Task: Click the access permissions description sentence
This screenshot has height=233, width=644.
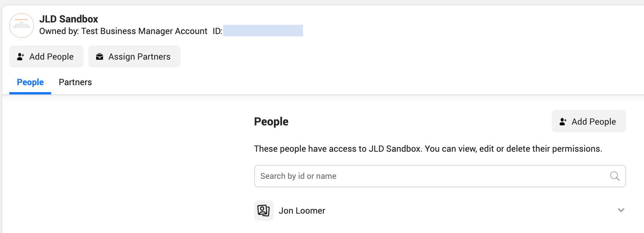Action: point(428,149)
